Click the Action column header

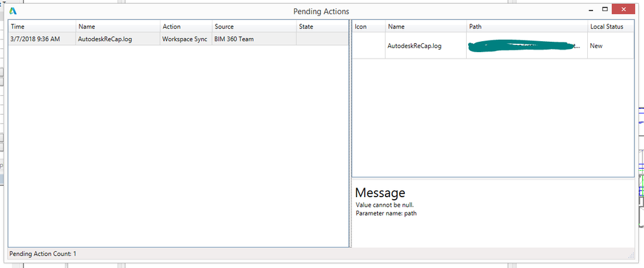click(186, 26)
